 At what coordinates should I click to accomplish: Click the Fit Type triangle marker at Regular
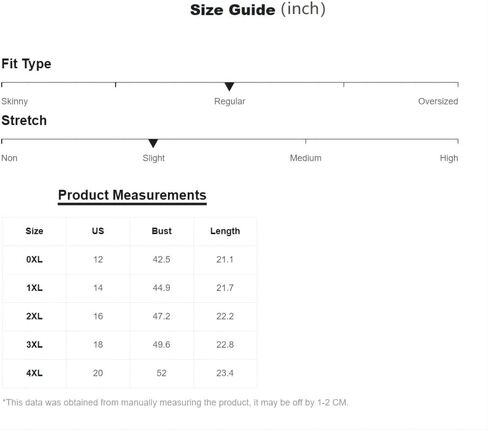(229, 87)
